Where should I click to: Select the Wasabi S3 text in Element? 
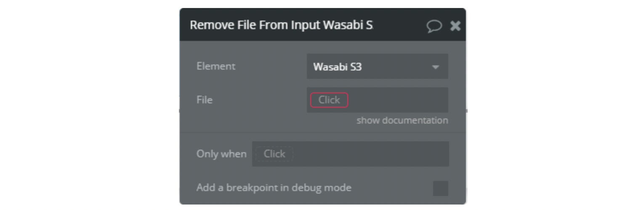coord(337,67)
